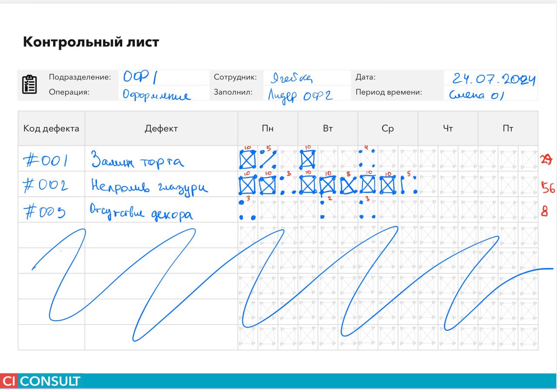Click the #003 Monday tally box marked 3
Image resolution: width=557 pixels, height=392 pixels.
coord(248,210)
